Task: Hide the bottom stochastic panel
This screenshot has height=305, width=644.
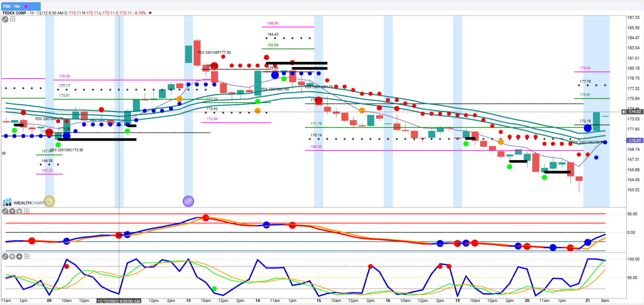Action: click(x=5, y=257)
